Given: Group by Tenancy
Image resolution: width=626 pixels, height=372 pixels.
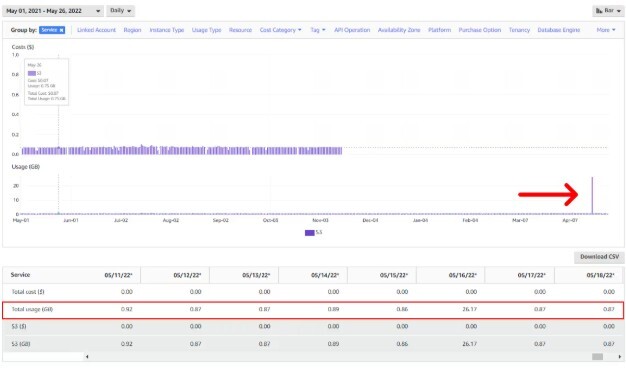Looking at the screenshot, I should 519,30.
